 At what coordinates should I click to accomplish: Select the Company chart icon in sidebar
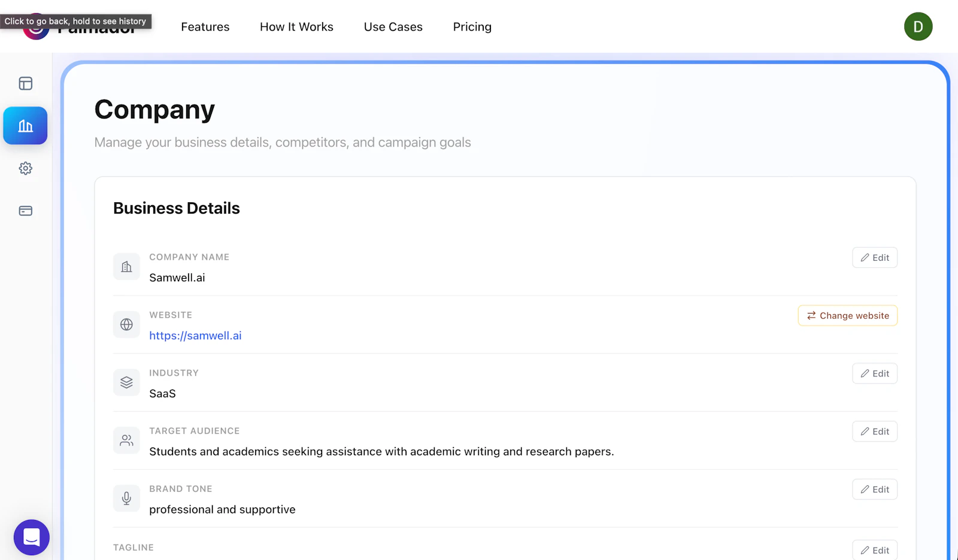click(x=25, y=126)
